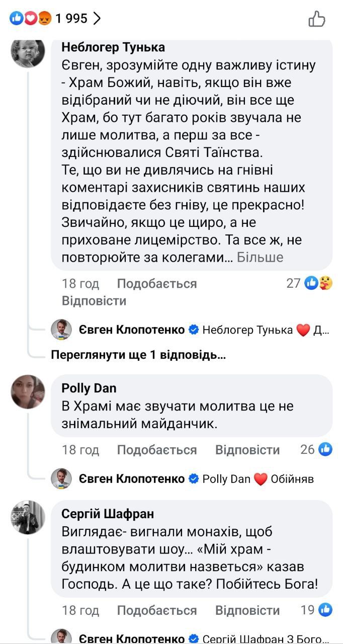
Task: Expand reactions list via chevron beside 1 995
Action: coord(98,19)
